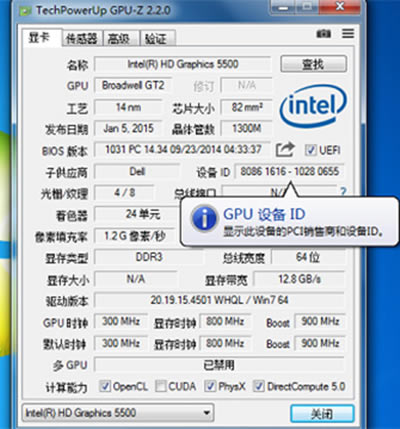Click the driver version field
The width and height of the screenshot is (400, 429).
(x=219, y=300)
